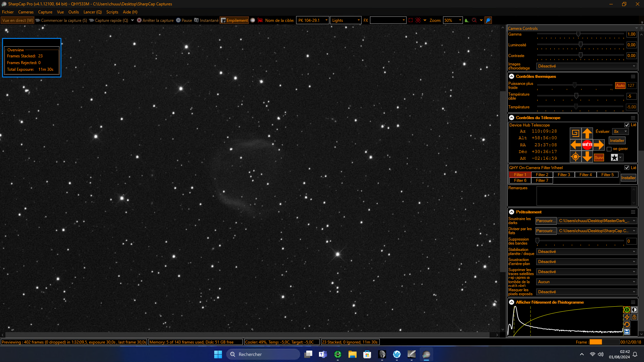Open the Capture menu
Screen dimensions: 644x362
(45, 12)
